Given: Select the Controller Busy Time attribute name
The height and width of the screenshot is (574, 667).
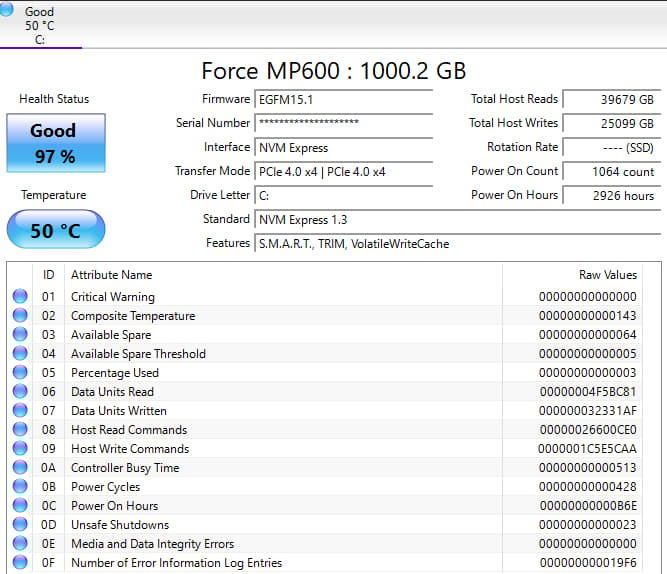Looking at the screenshot, I should click(x=125, y=468).
